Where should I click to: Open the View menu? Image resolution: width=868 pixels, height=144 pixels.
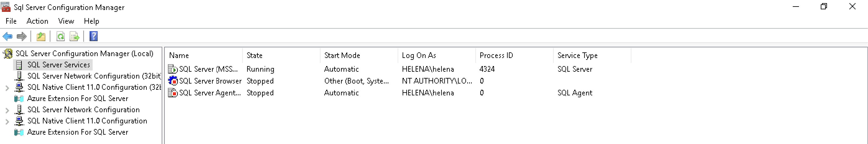coord(66,21)
